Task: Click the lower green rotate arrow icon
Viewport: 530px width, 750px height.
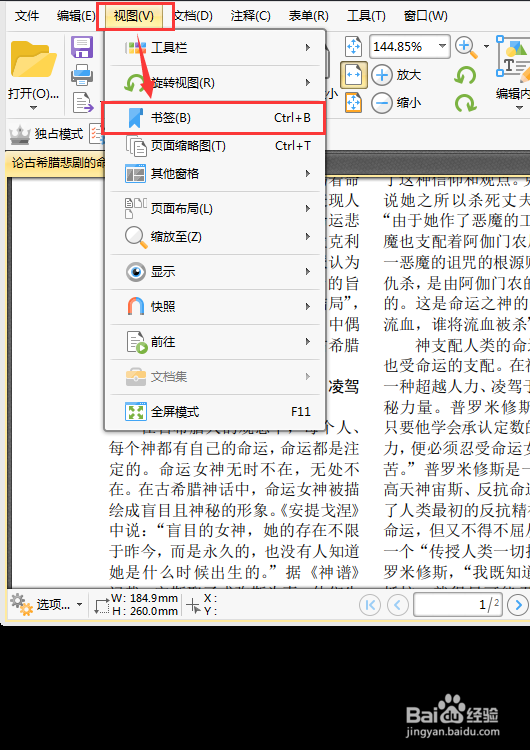Action: coord(465,103)
